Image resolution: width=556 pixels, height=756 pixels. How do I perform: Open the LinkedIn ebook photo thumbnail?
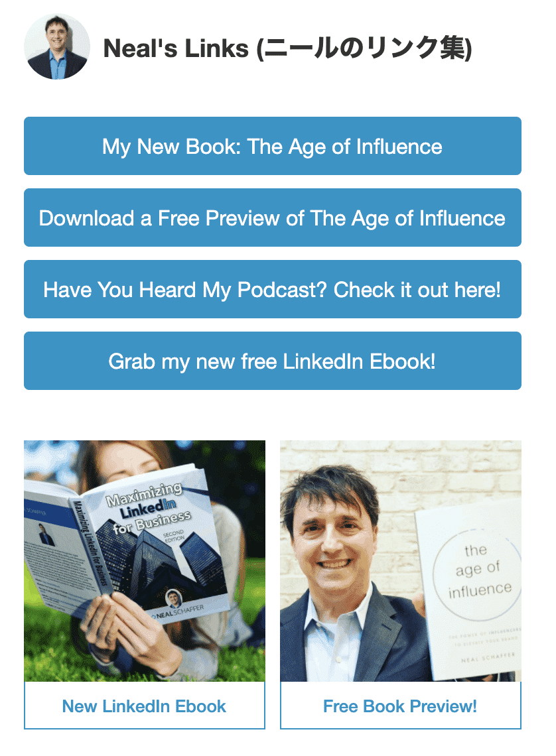click(145, 561)
